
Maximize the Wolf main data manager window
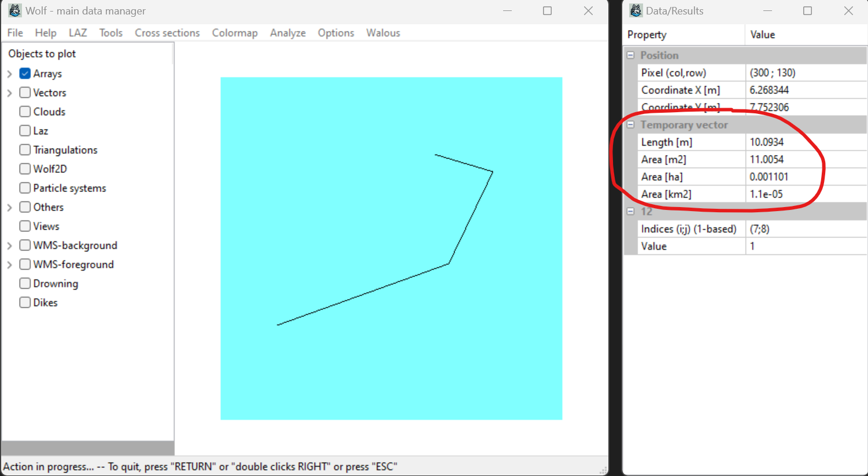point(547,10)
